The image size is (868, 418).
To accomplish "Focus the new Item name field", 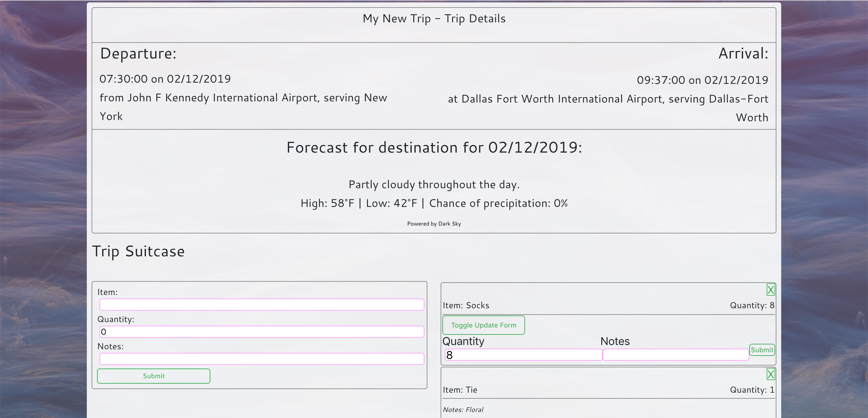I will (x=262, y=305).
